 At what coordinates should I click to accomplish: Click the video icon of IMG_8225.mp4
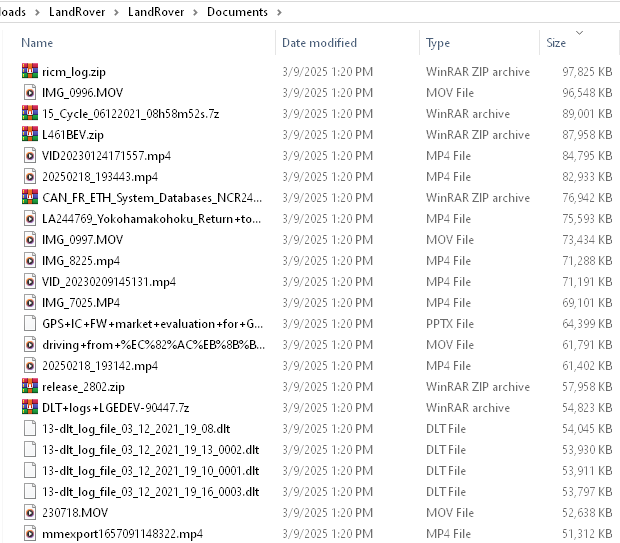click(30, 260)
